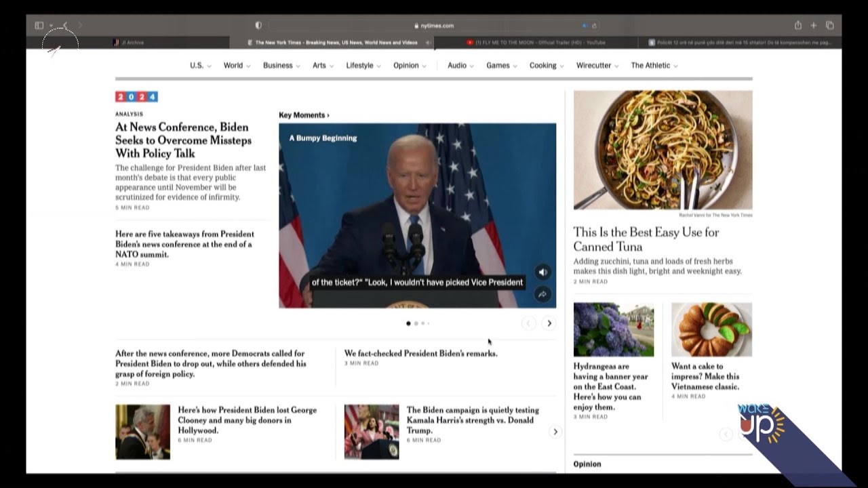Viewport: 868px width, 488px height.
Task: Expand the Lifestyle section menu
Action: click(x=363, y=66)
